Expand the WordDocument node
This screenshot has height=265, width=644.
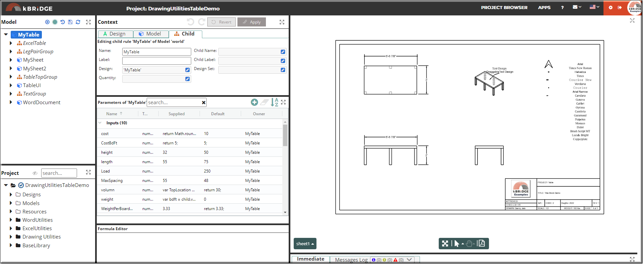point(11,103)
